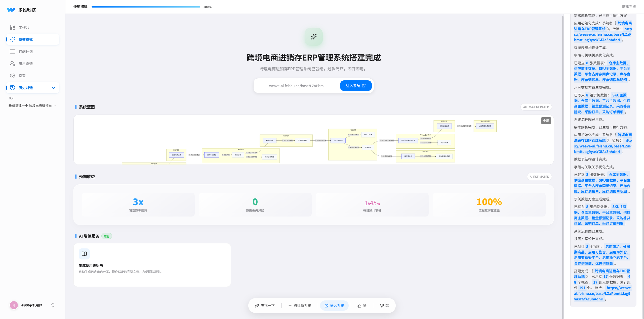Expand the 4800手机用户 account switcher
The image size is (644, 319).
53,305
